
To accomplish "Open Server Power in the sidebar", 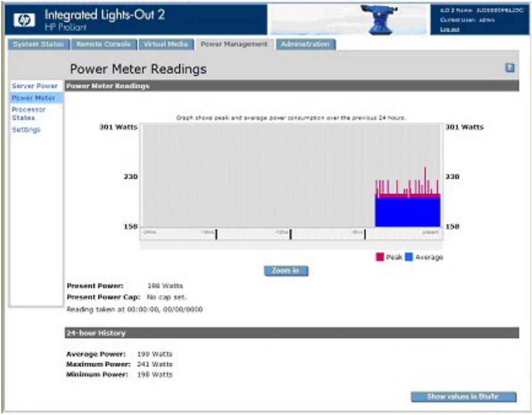I will click(35, 86).
